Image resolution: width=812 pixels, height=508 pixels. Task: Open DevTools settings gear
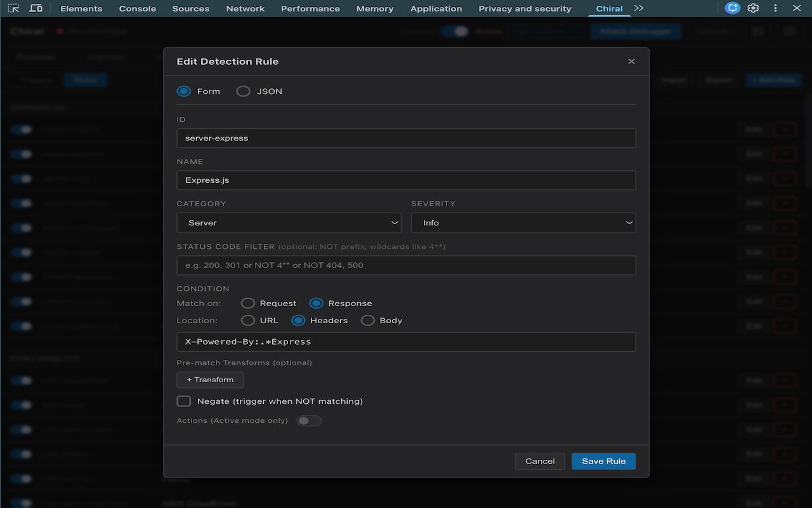click(x=753, y=8)
